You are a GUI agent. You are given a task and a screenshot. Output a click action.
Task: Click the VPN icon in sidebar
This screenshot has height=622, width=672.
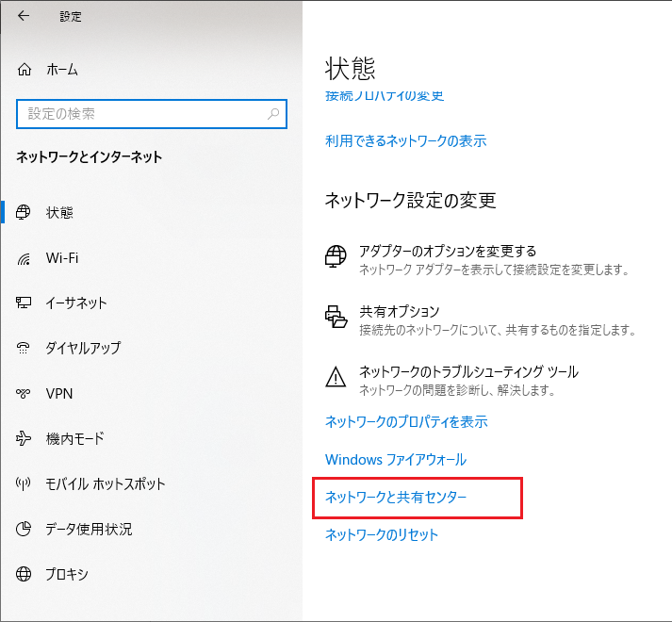[x=25, y=394]
